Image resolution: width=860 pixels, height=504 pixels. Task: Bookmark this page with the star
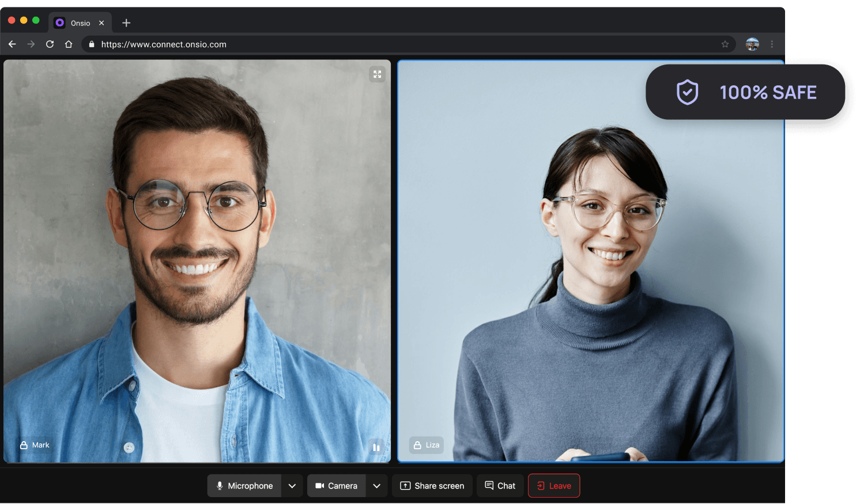725,44
